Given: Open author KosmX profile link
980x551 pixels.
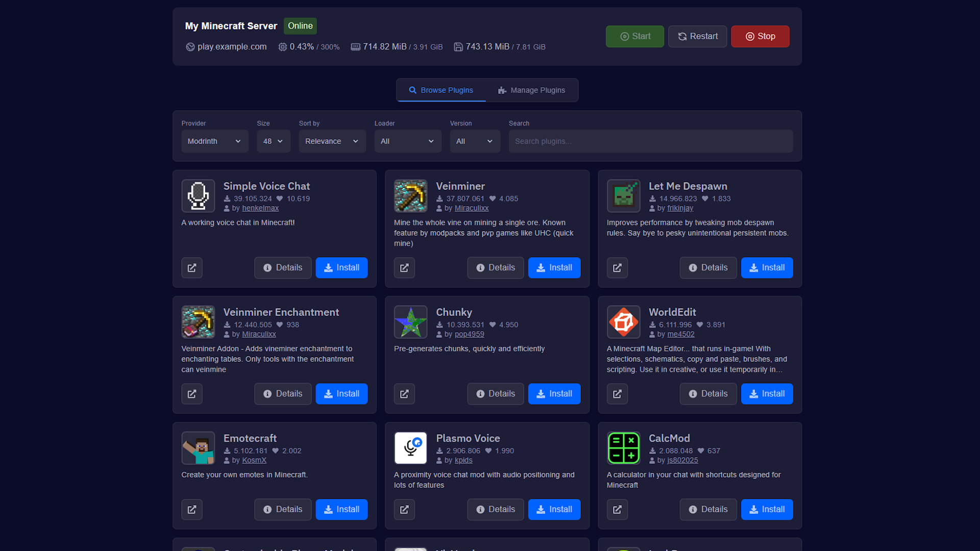Looking at the screenshot, I should [x=254, y=460].
